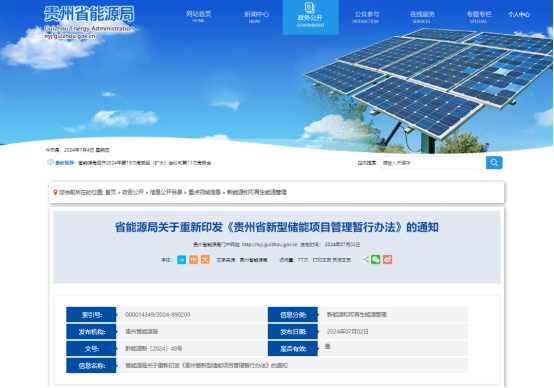Go to 个人中心 personal center
This screenshot has height=388, width=554.
(x=519, y=14)
